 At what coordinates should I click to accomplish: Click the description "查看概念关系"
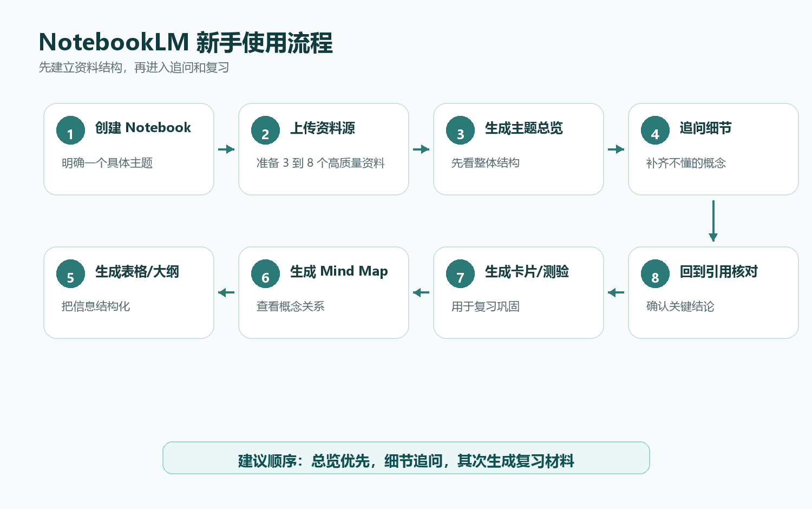[x=291, y=306]
